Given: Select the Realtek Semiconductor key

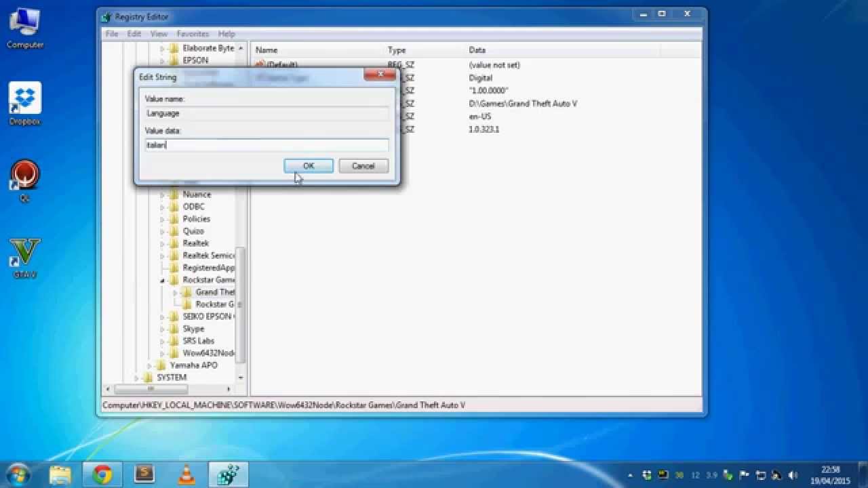Looking at the screenshot, I should [x=208, y=256].
